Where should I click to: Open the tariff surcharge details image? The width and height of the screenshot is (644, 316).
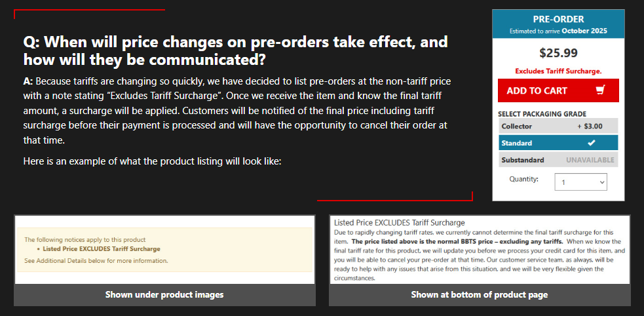[x=480, y=249]
